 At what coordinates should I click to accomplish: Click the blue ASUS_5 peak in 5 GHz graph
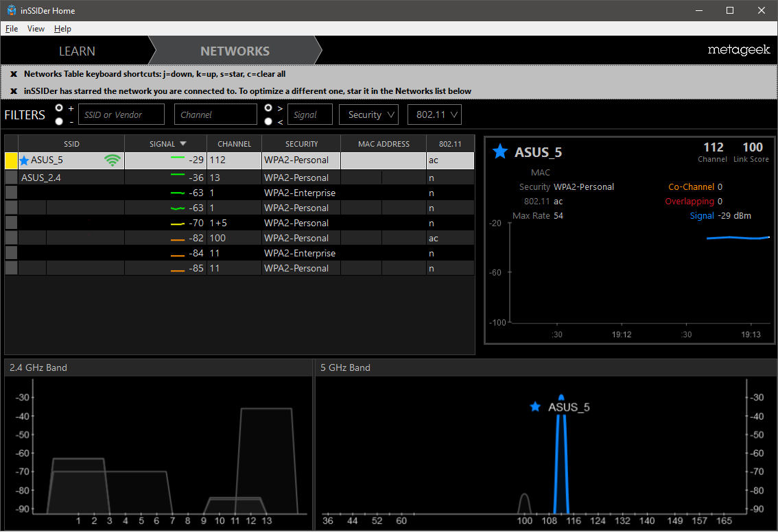[561, 454]
